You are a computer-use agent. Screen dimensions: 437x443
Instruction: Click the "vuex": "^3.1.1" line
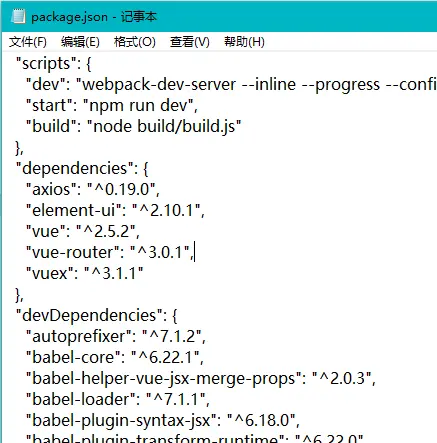[85, 273]
